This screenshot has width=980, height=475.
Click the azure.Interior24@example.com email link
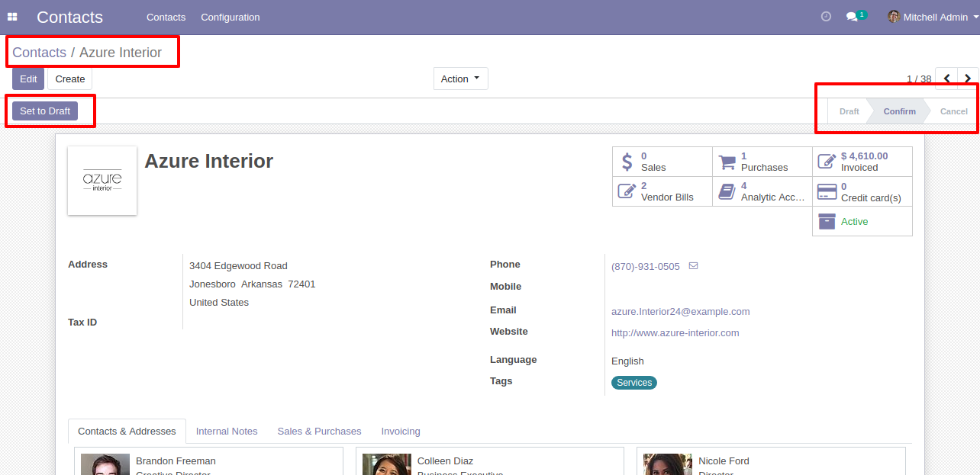[681, 311]
